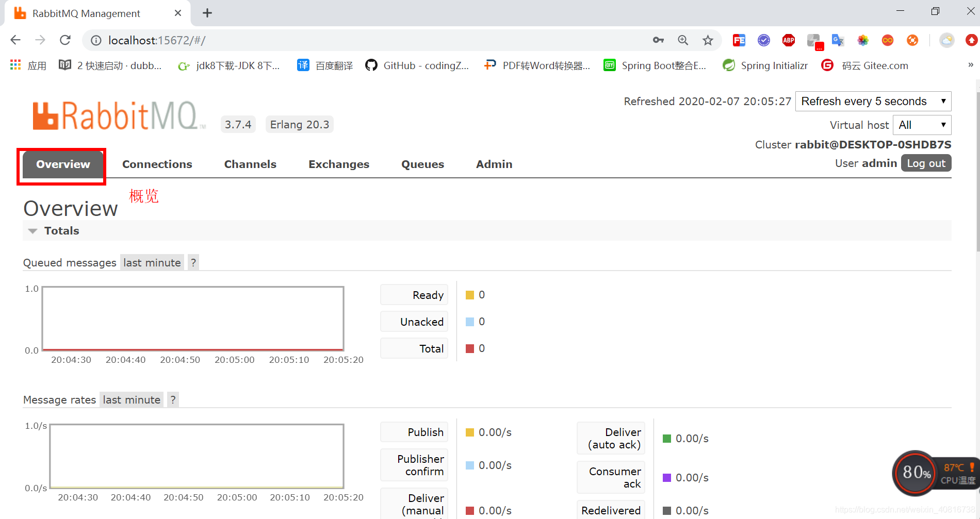Click the Log out button
The height and width of the screenshot is (519, 980).
(926, 163)
